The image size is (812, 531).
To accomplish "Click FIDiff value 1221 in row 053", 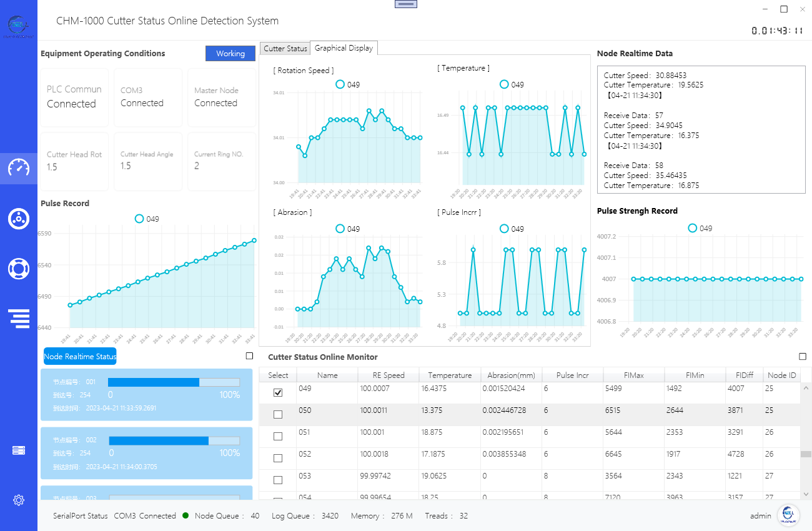I will point(735,476).
